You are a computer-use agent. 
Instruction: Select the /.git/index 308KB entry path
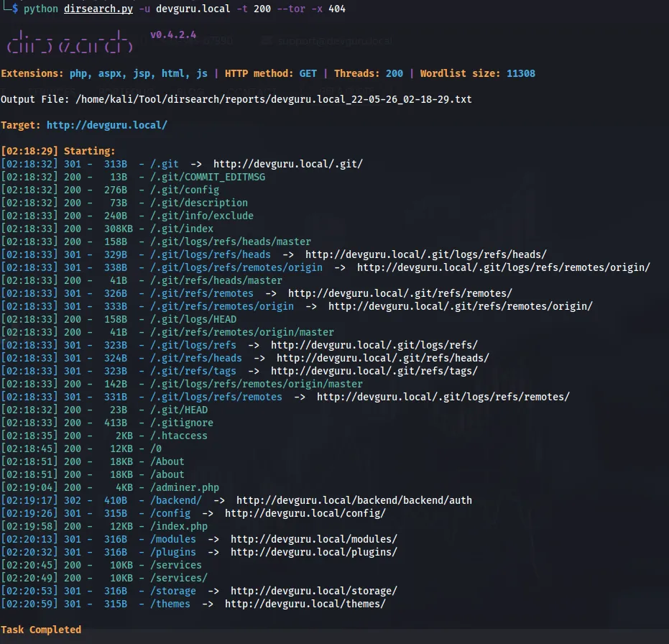click(181, 229)
